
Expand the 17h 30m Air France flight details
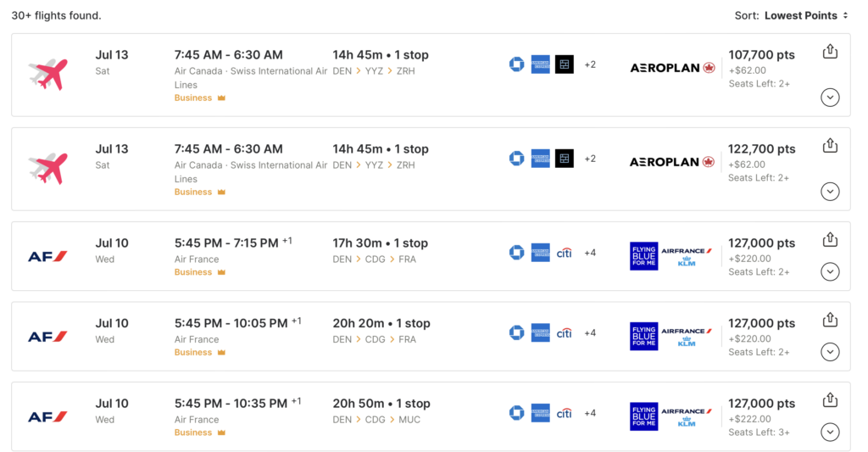coord(830,272)
